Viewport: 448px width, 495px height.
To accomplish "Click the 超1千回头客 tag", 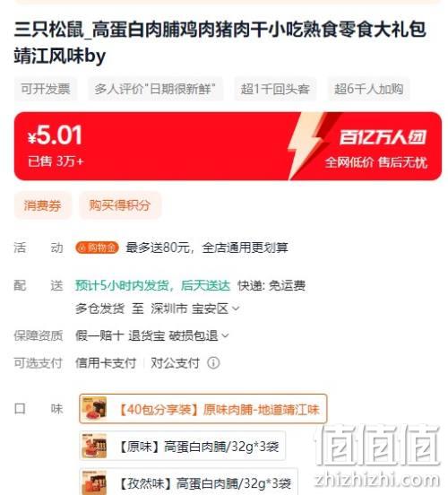I will 275,89.
